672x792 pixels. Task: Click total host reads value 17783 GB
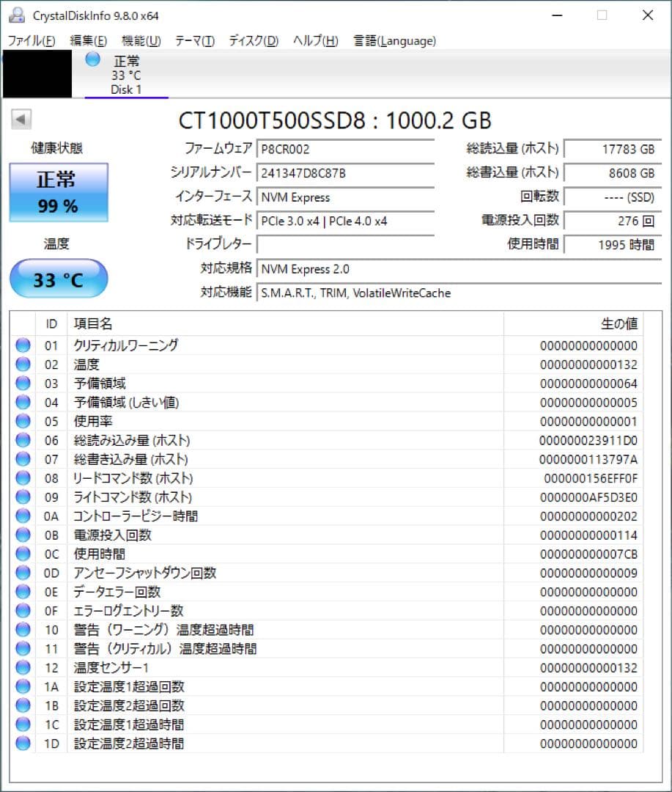coord(613,150)
